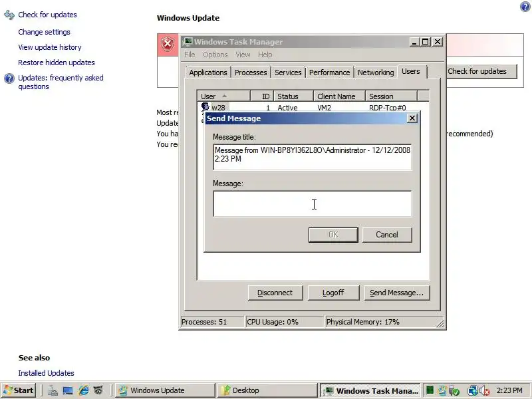Select the w28 user row
This screenshot has width=532, height=399.
pyautogui.click(x=313, y=108)
